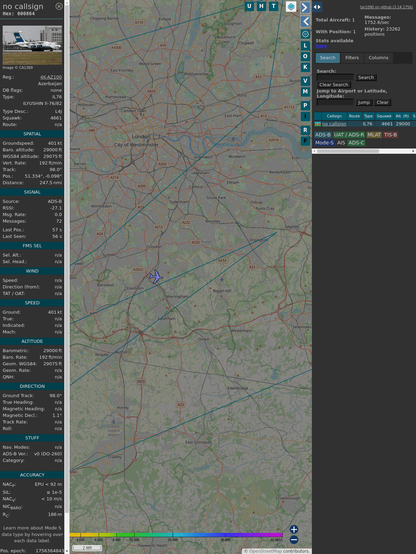Open the IL-76 aircraft photo thumbnail
This screenshot has width=416, height=554.
(x=32, y=45)
